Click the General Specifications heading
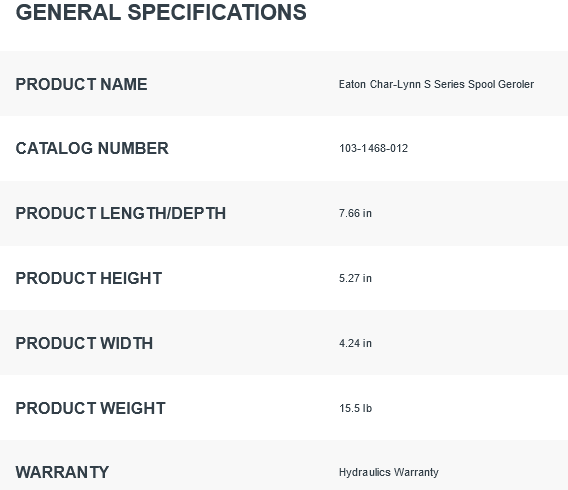Screen dimensions: 568x490 (161, 12)
